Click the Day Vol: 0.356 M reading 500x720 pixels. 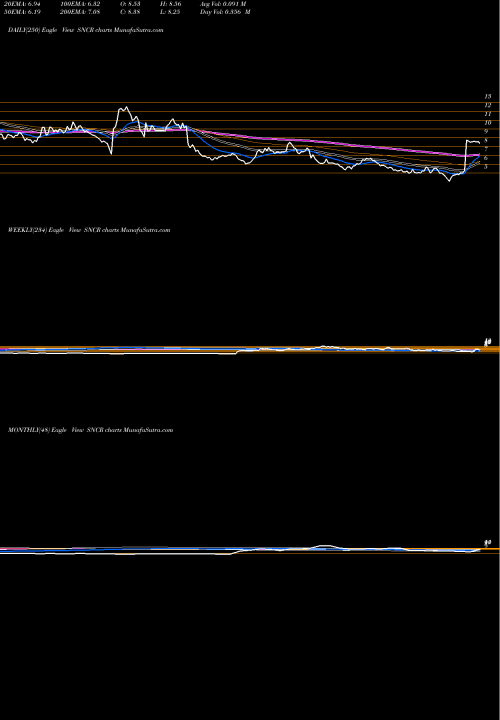pos(225,12)
